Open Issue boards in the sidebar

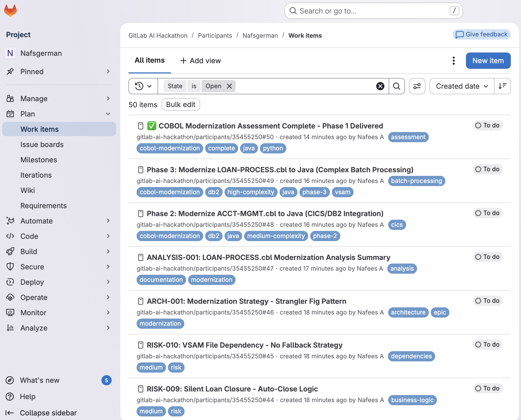[42, 145]
